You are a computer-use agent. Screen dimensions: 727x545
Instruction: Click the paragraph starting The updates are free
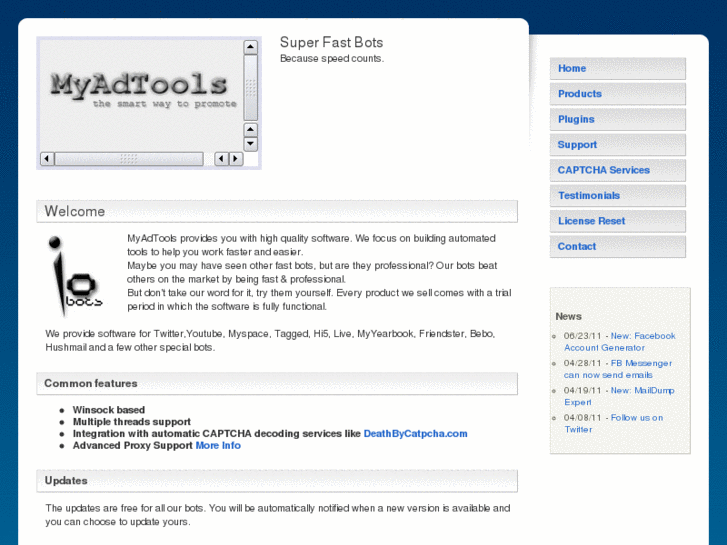278,515
